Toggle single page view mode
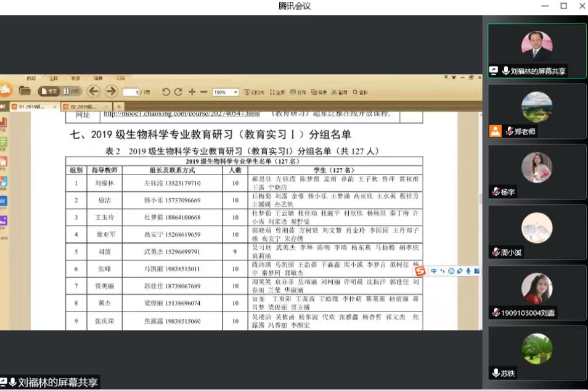The width and height of the screenshot is (588, 391). 49,91
